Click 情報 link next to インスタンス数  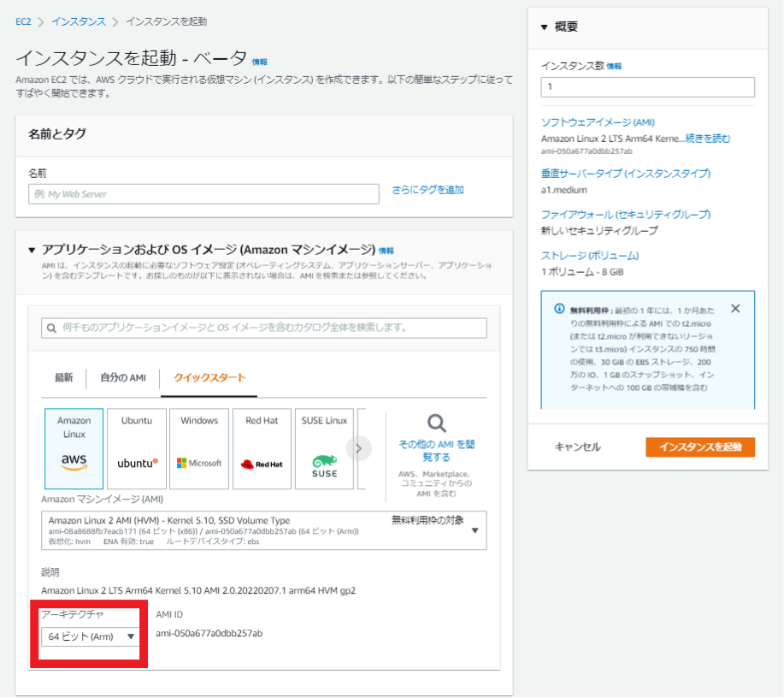click(x=614, y=66)
